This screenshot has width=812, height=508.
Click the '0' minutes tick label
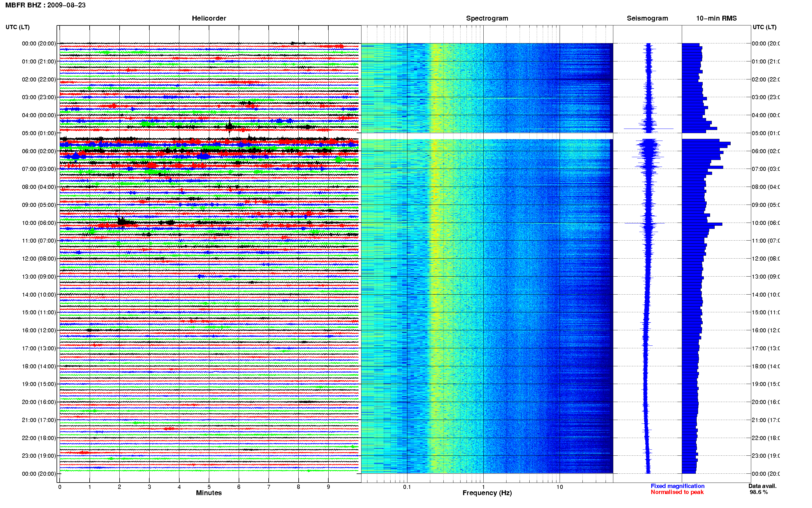pyautogui.click(x=60, y=487)
